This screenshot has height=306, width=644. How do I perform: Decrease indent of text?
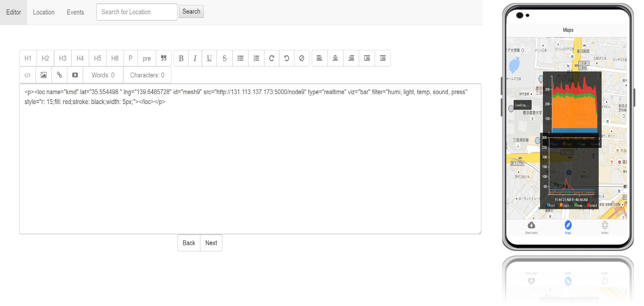point(383,58)
